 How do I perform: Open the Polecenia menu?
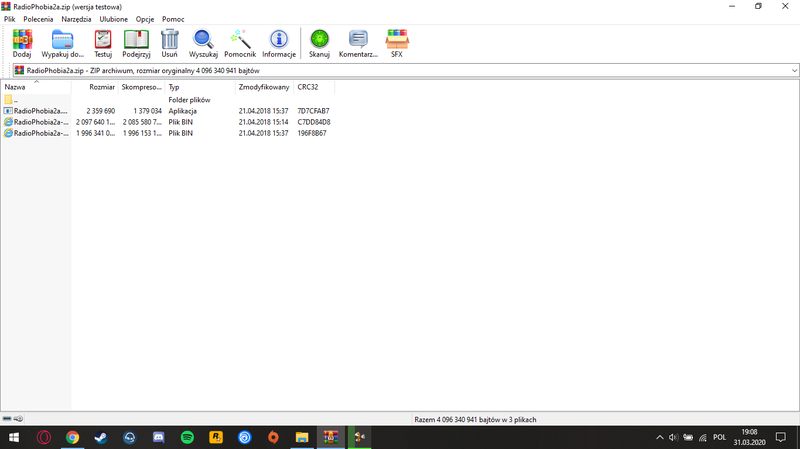[x=38, y=19]
